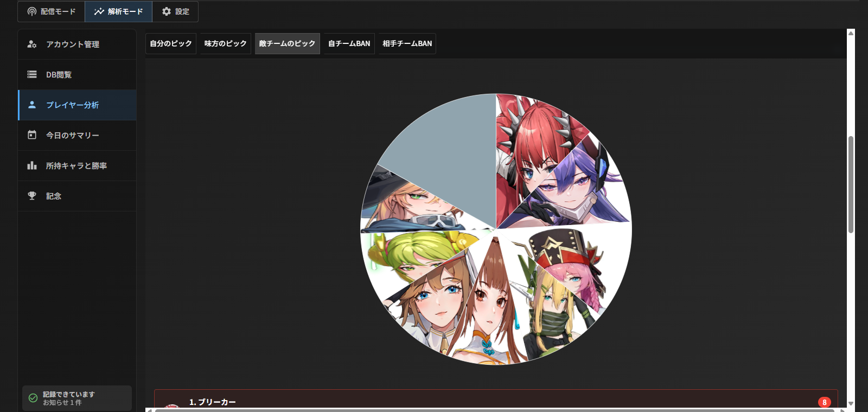
Task: Click the account-gear icon for アカウント管理
Action: pyautogui.click(x=32, y=44)
